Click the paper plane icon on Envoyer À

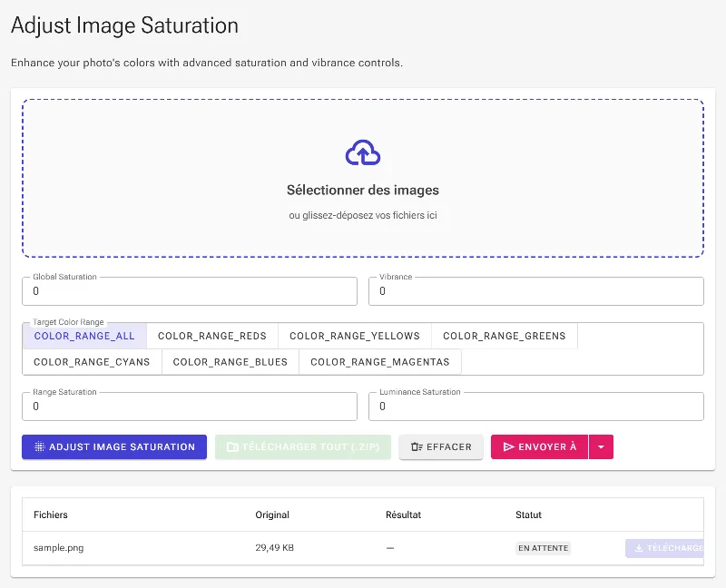(x=509, y=446)
